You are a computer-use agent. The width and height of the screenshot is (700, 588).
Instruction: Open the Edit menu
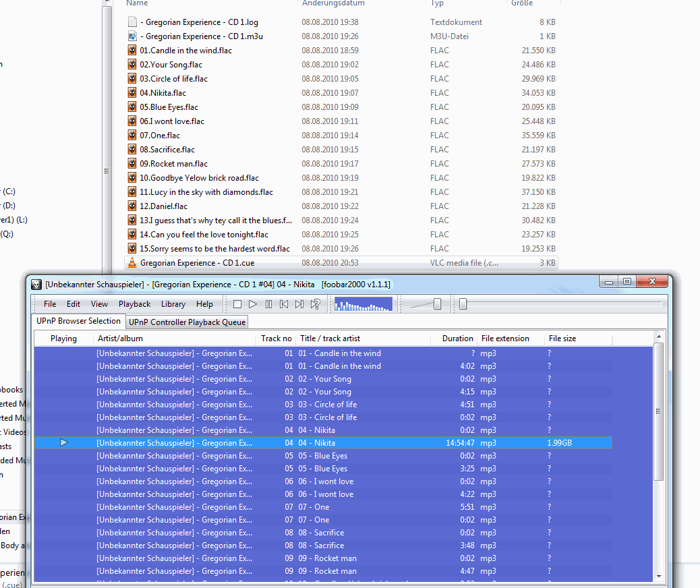pos(74,304)
